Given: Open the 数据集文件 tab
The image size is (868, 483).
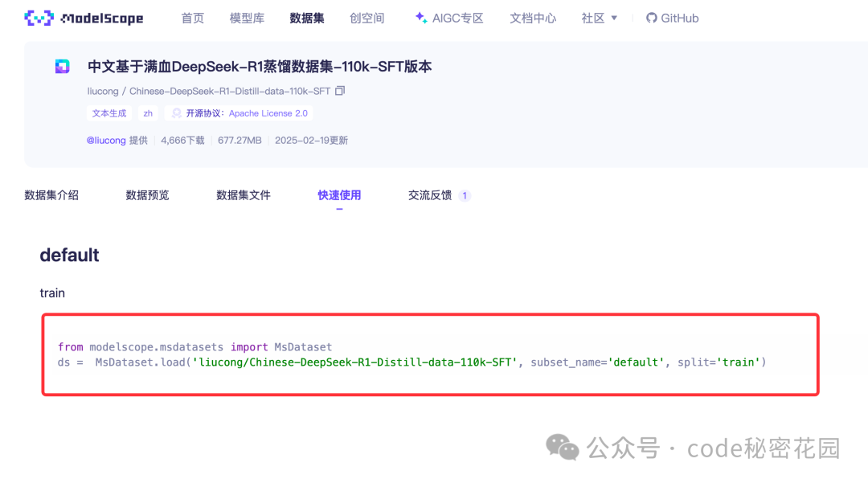Looking at the screenshot, I should pyautogui.click(x=243, y=195).
